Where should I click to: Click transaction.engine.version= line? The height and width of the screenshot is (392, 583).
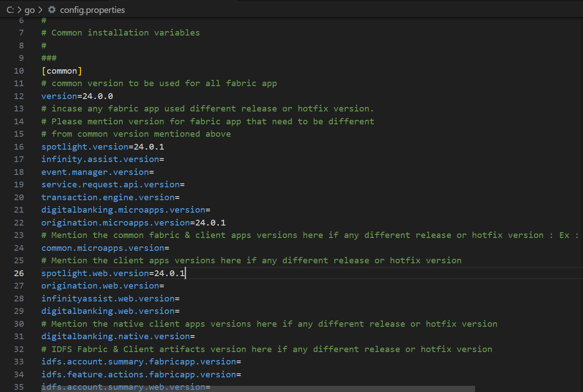pyautogui.click(x=111, y=197)
